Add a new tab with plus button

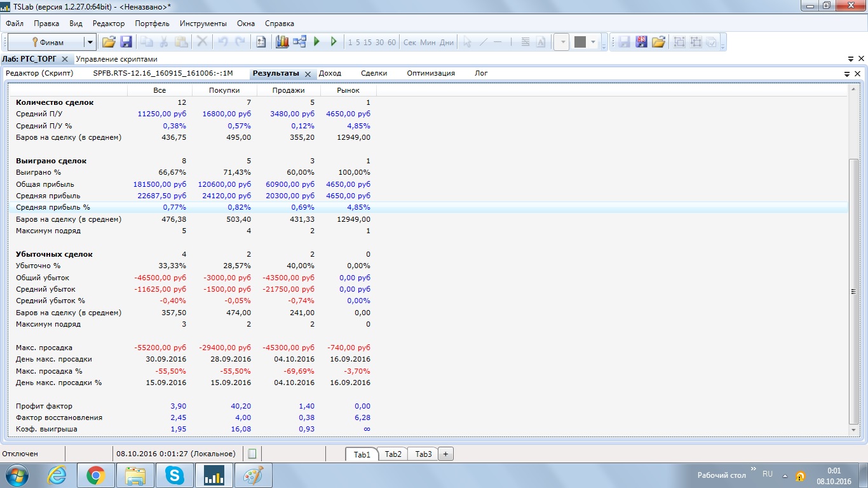point(445,454)
